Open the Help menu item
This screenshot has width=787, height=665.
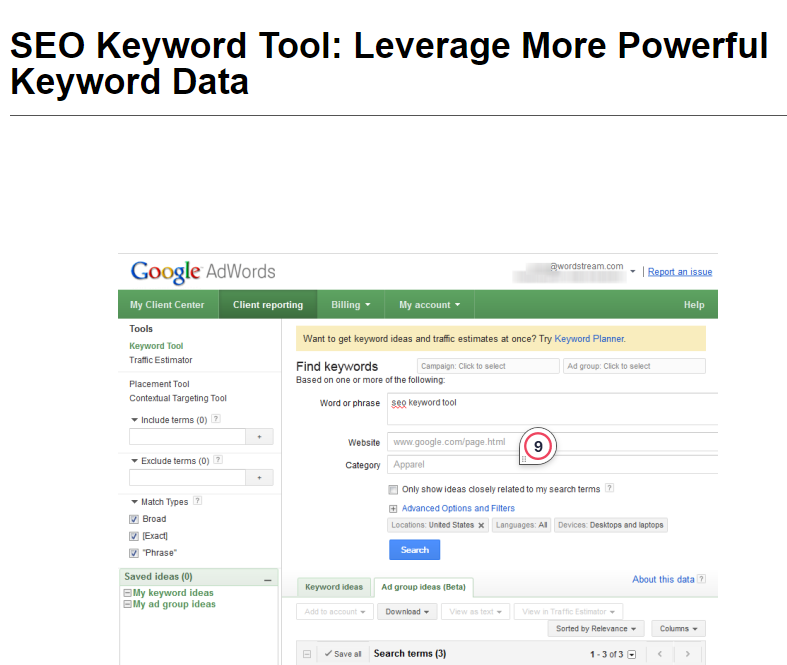click(694, 305)
